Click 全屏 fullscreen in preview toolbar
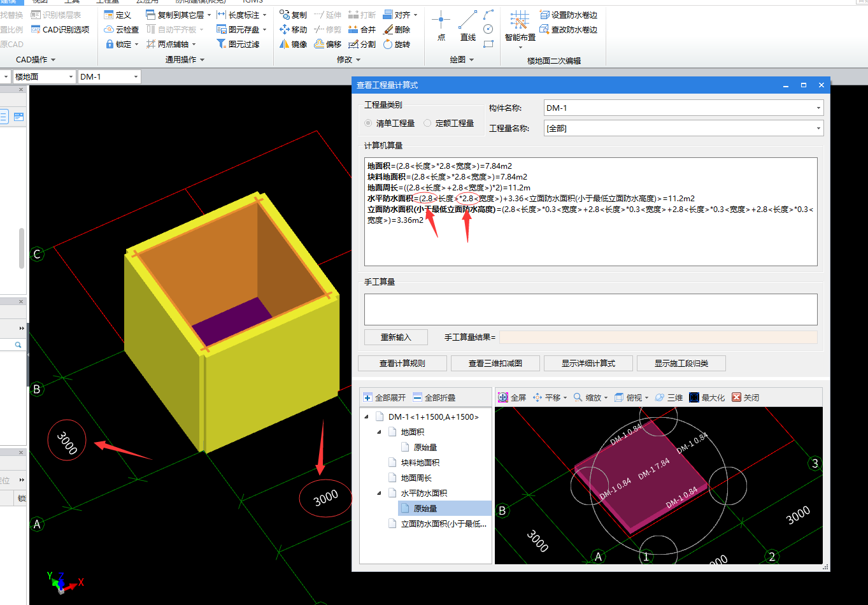Viewport: 868px width, 605px height. click(512, 397)
